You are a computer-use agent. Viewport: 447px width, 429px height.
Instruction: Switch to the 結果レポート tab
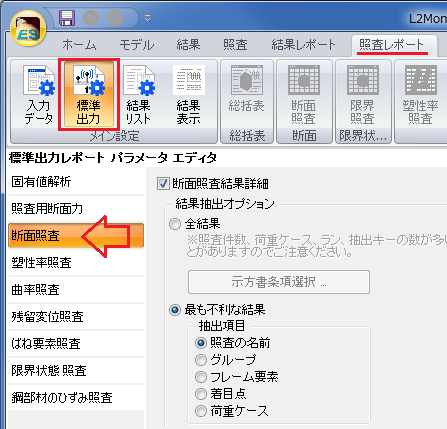coord(303,45)
